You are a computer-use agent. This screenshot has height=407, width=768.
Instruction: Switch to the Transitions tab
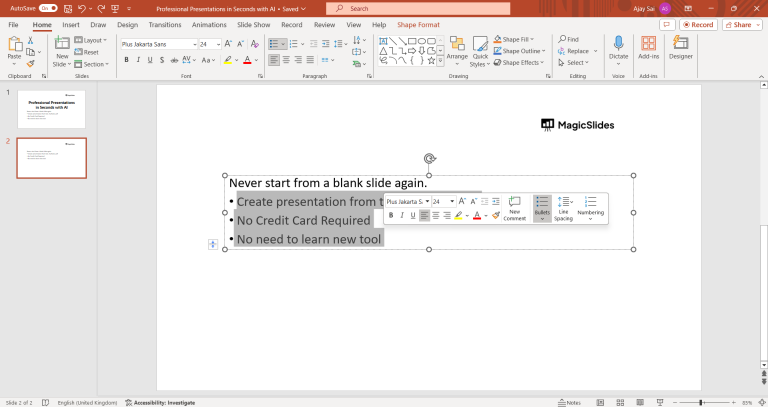165,24
